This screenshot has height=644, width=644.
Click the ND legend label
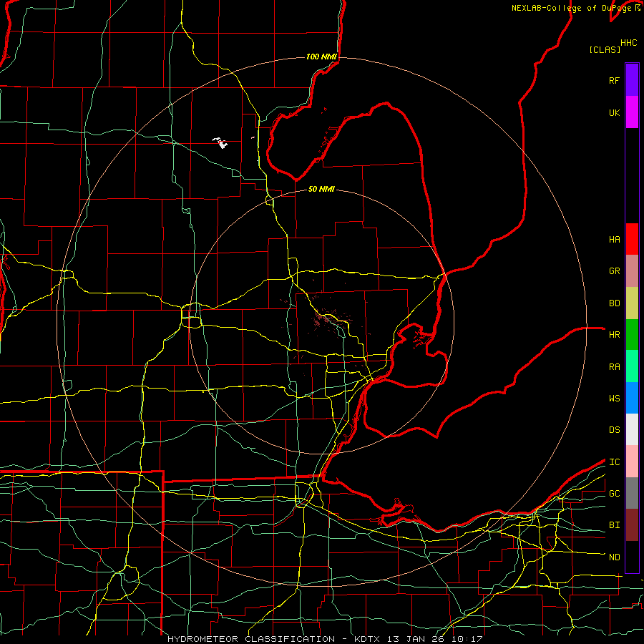(x=615, y=557)
